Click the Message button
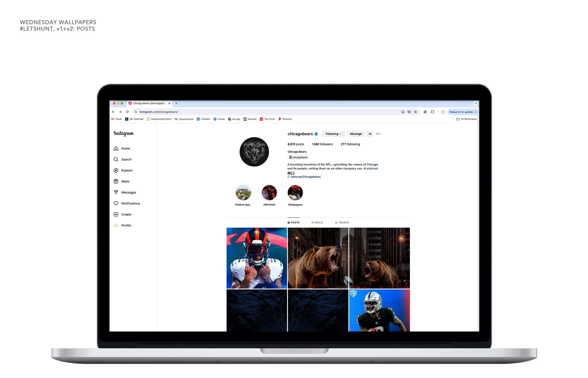Screen dimensions: 588x378 pos(356,134)
